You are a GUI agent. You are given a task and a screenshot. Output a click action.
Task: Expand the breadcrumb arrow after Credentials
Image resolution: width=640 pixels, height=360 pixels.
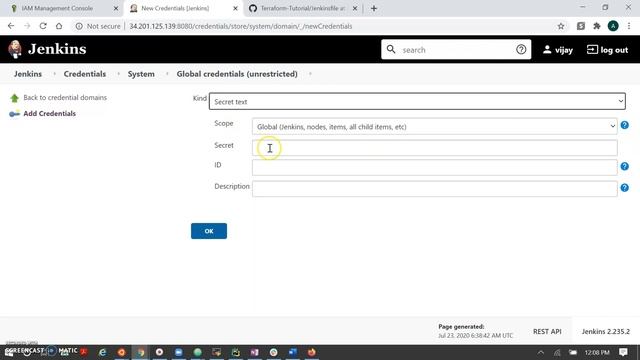pos(118,74)
